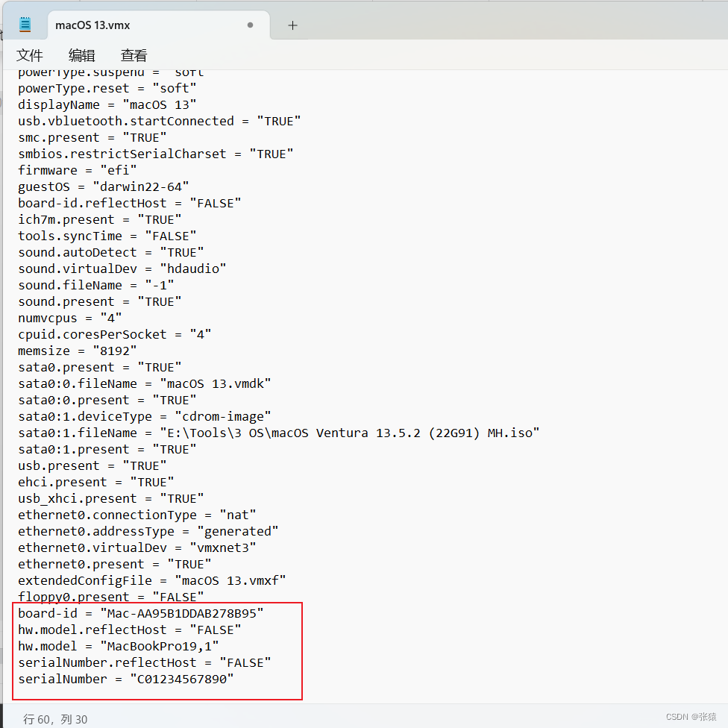Click the sound.autoDetect = "TRUE" line
Image resolution: width=728 pixels, height=728 pixels.
111,253
